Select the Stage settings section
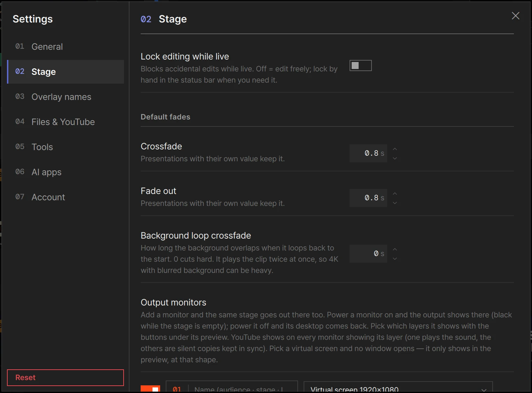This screenshot has width=532, height=393. (x=65, y=72)
